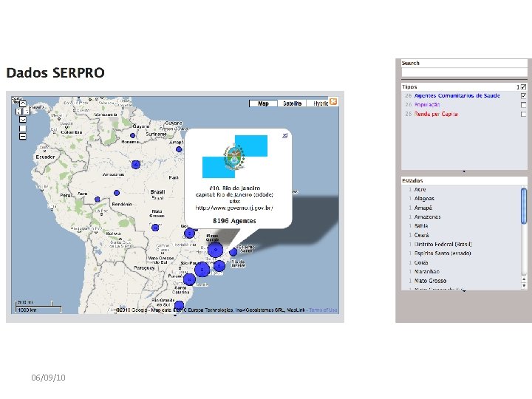Select Maranhão in the Estados list
Image resolution: width=532 pixels, height=399 pixels.
(x=427, y=271)
